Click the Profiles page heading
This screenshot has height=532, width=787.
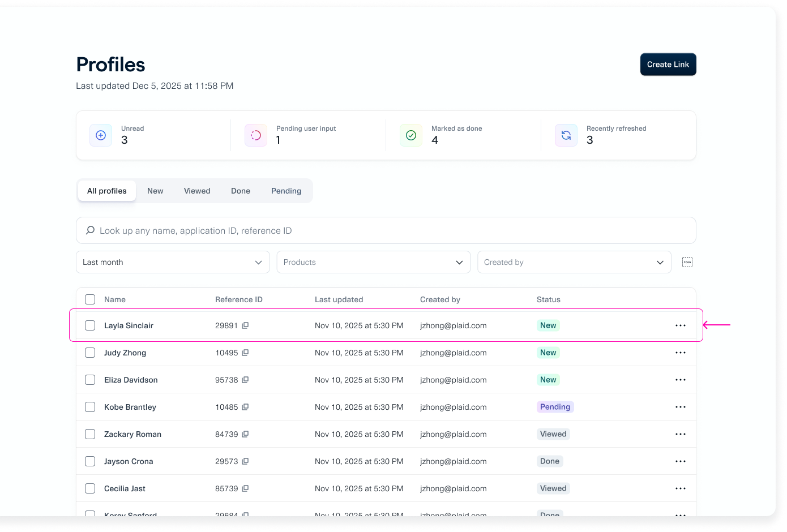tap(111, 65)
